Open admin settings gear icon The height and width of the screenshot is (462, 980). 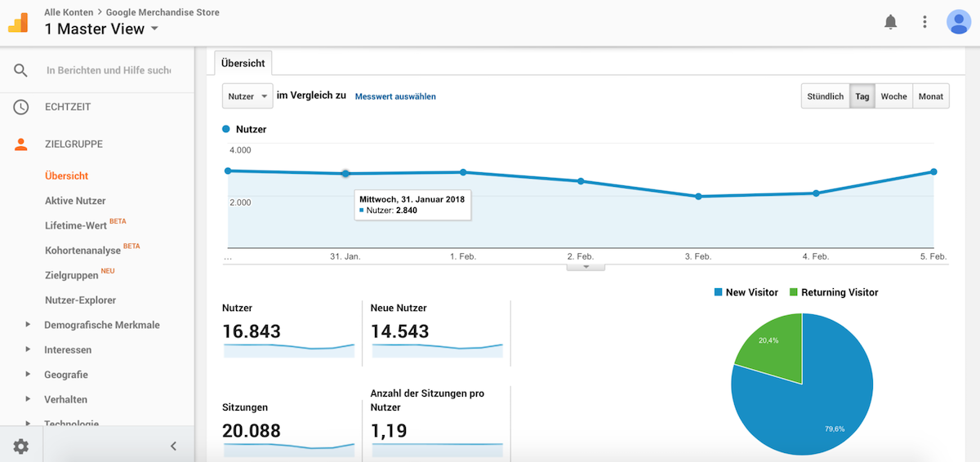(x=21, y=446)
